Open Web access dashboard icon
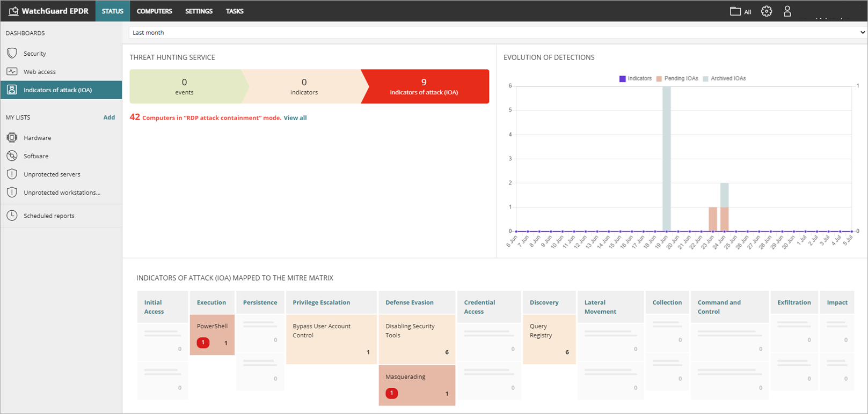This screenshot has height=414, width=868. (x=12, y=72)
